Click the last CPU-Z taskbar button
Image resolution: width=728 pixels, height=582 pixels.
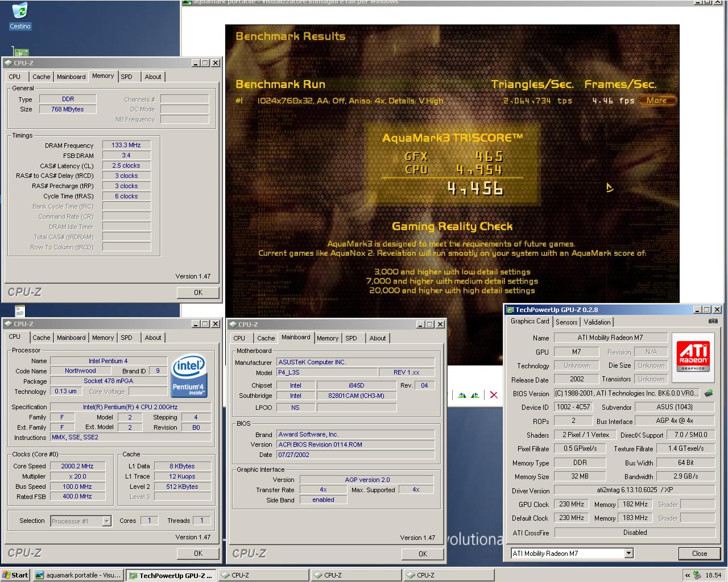coord(449,575)
